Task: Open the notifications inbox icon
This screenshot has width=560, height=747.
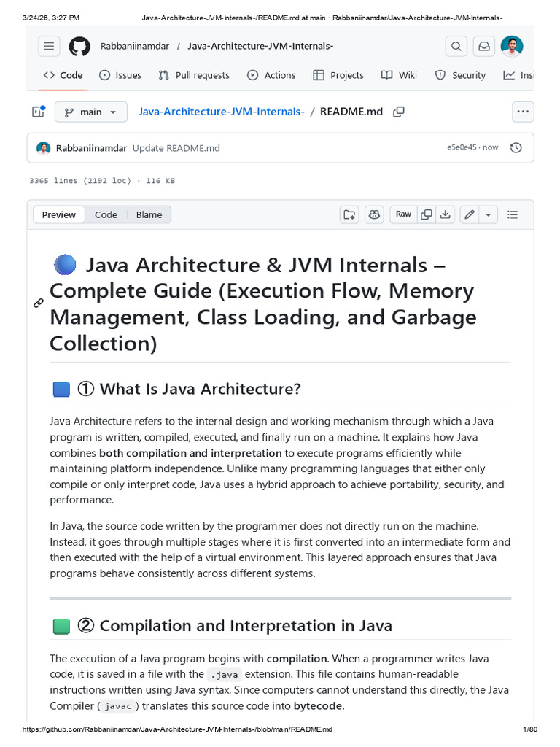Action: (x=484, y=46)
